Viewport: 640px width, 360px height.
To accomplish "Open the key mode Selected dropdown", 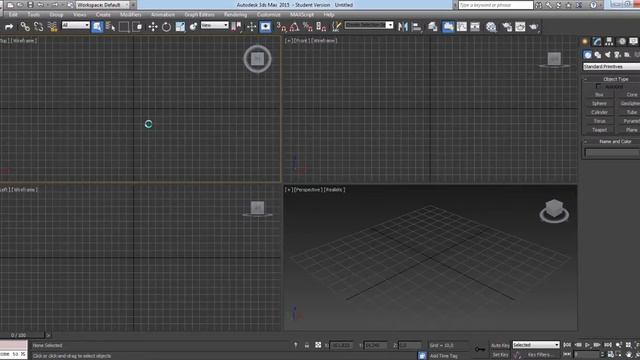I will tap(536, 345).
